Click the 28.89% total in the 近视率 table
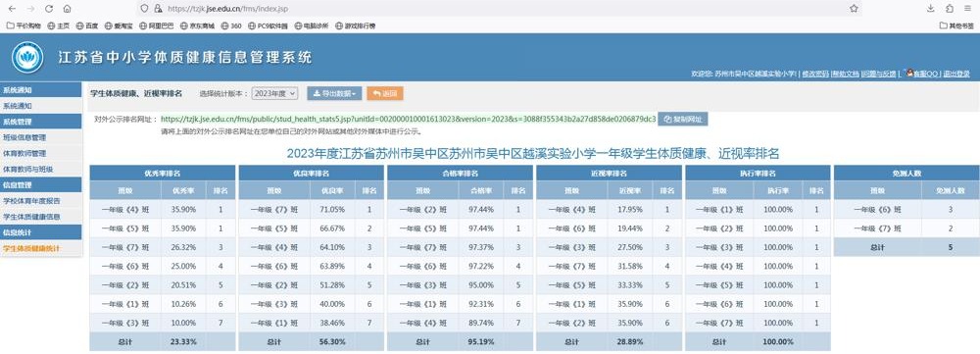The image size is (980, 354). coord(629,342)
